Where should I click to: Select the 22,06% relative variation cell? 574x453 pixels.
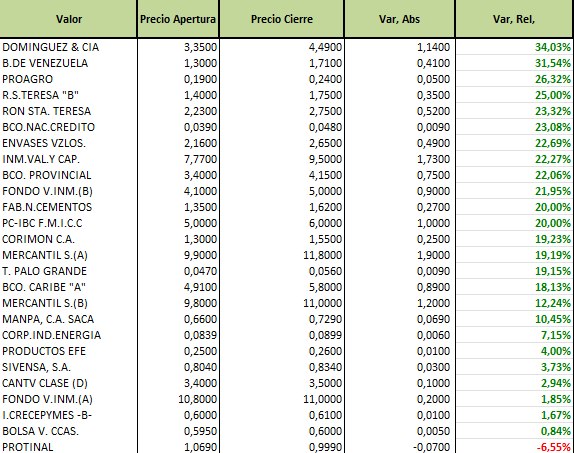click(x=514, y=175)
